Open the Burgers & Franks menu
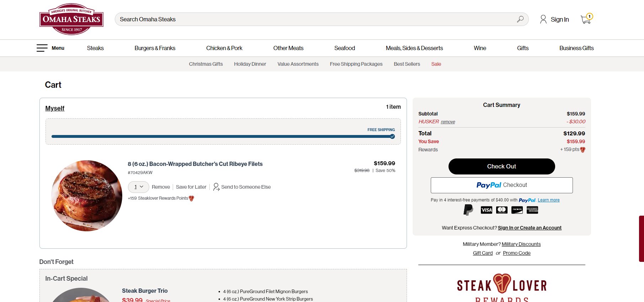The width and height of the screenshot is (644, 302). click(x=155, y=48)
